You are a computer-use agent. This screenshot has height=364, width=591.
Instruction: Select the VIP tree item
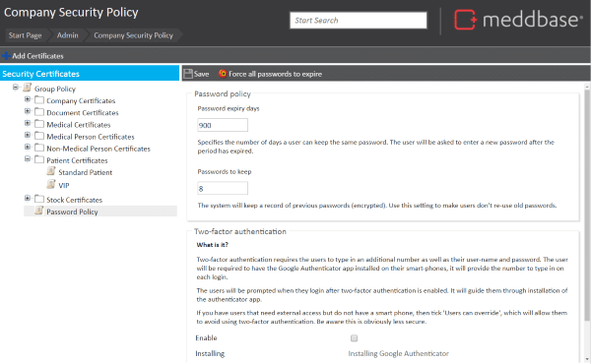pos(64,186)
